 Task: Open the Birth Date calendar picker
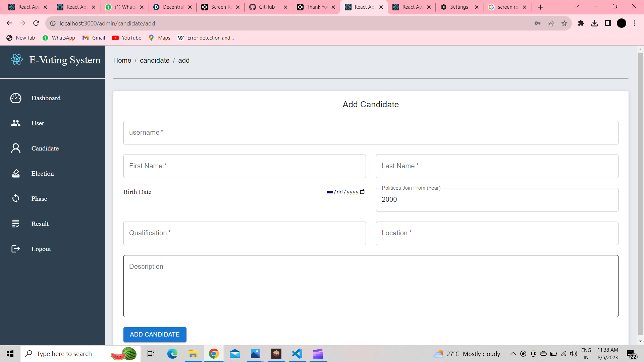pos(362,192)
